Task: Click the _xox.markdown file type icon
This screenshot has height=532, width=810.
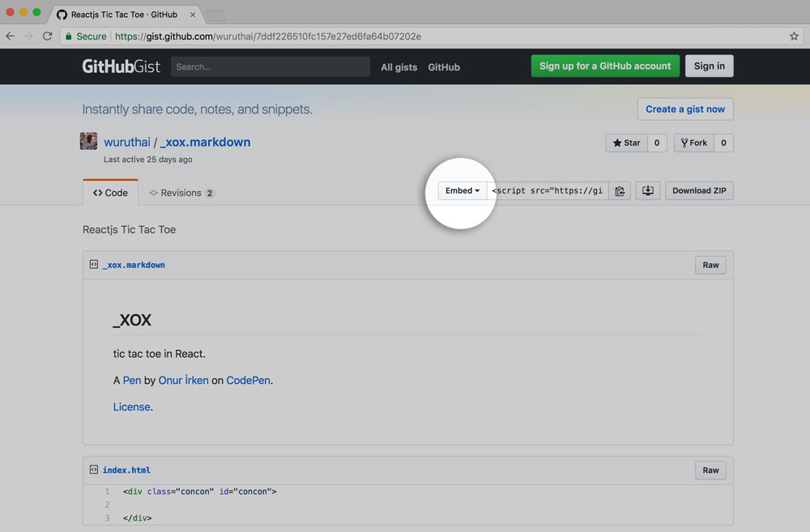Action: pyautogui.click(x=93, y=265)
